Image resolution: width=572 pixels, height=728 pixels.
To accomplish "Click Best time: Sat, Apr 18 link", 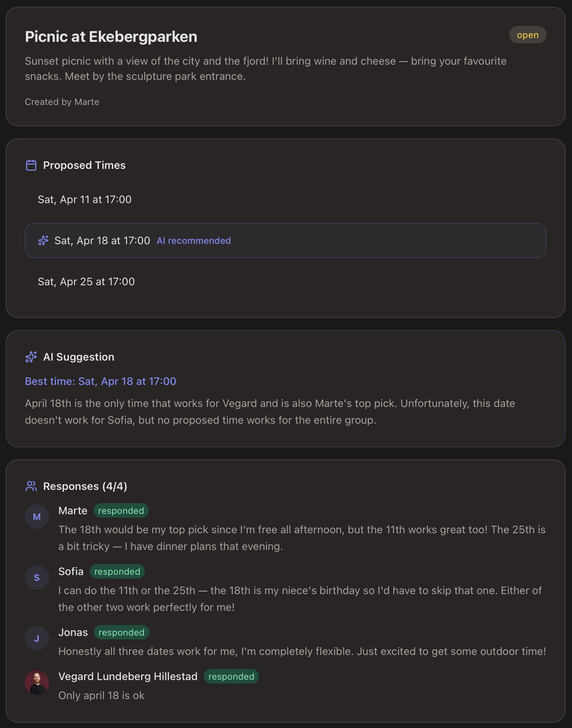I will click(x=100, y=381).
